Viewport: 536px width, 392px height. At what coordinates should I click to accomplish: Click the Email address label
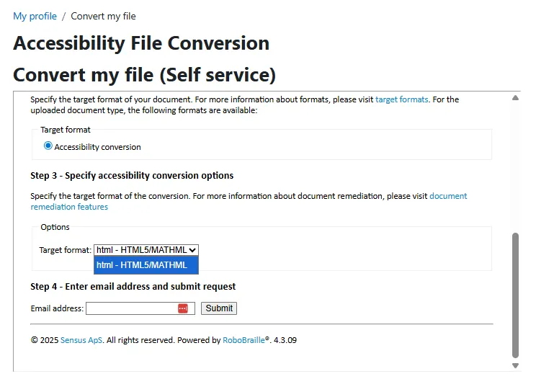click(57, 308)
